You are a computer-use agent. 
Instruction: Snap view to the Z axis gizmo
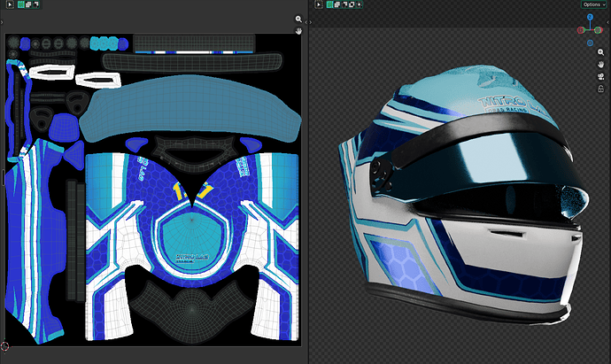591,17
